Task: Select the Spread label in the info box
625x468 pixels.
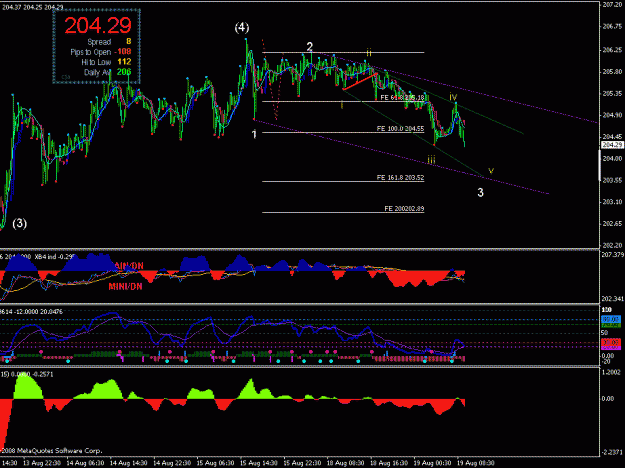Action: pos(99,42)
